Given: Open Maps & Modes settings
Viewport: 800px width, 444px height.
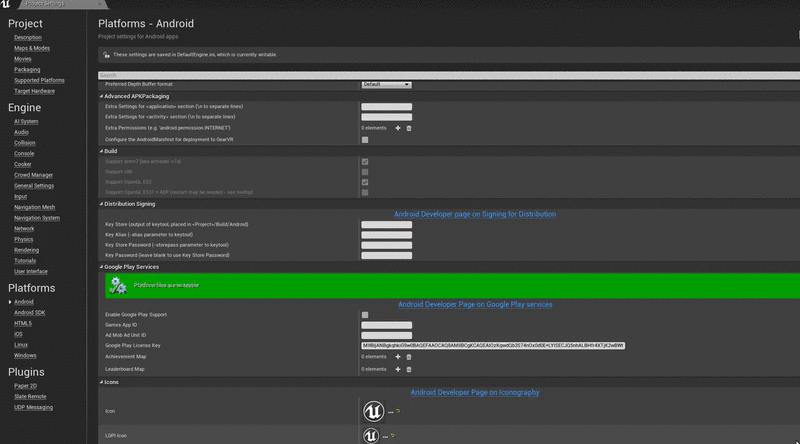Looking at the screenshot, I should point(32,48).
